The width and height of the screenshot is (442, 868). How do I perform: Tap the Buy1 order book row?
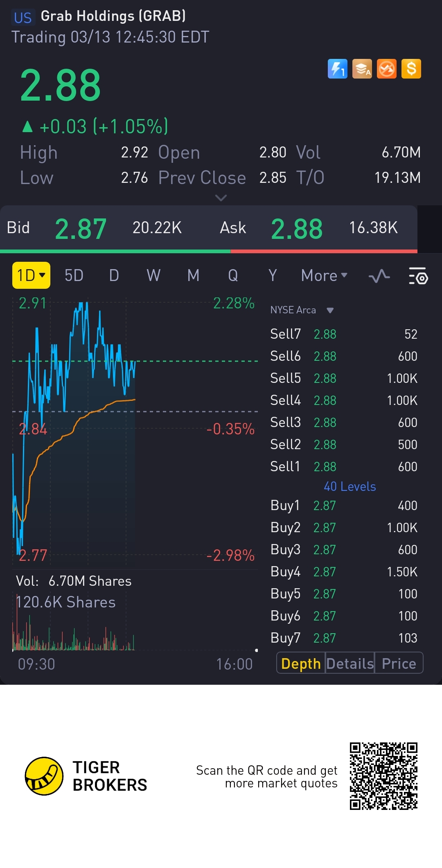(x=344, y=506)
